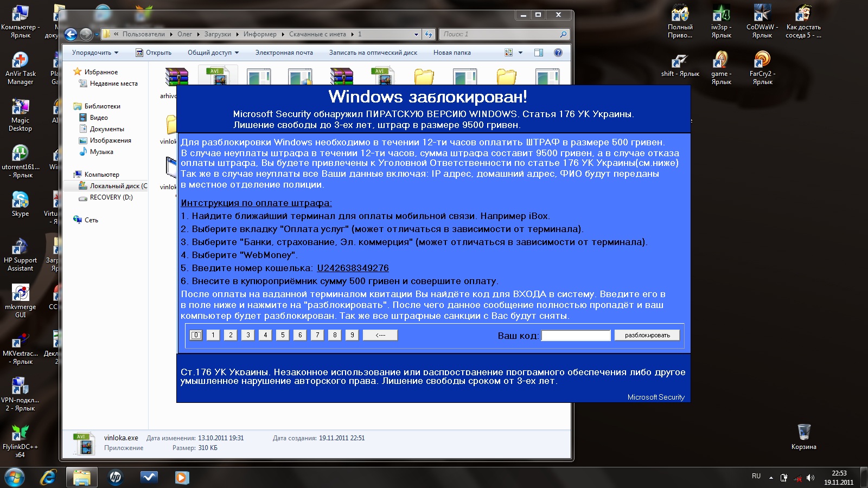Open Skype desktop shortcut

[20, 204]
